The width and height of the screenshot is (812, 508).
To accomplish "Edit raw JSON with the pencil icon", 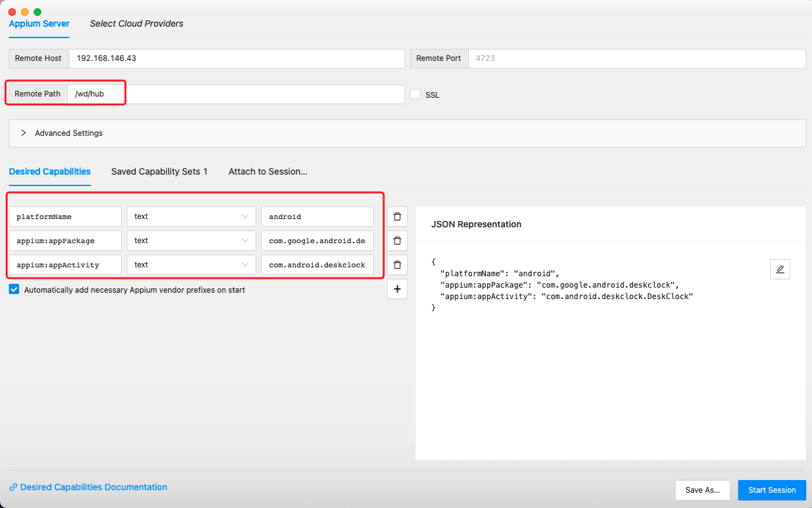I will point(780,269).
